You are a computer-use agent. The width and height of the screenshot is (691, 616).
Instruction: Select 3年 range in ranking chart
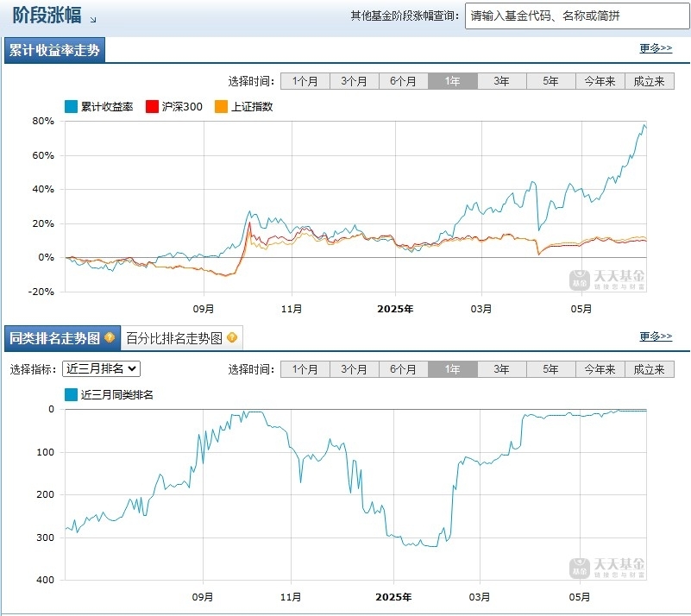(x=501, y=369)
